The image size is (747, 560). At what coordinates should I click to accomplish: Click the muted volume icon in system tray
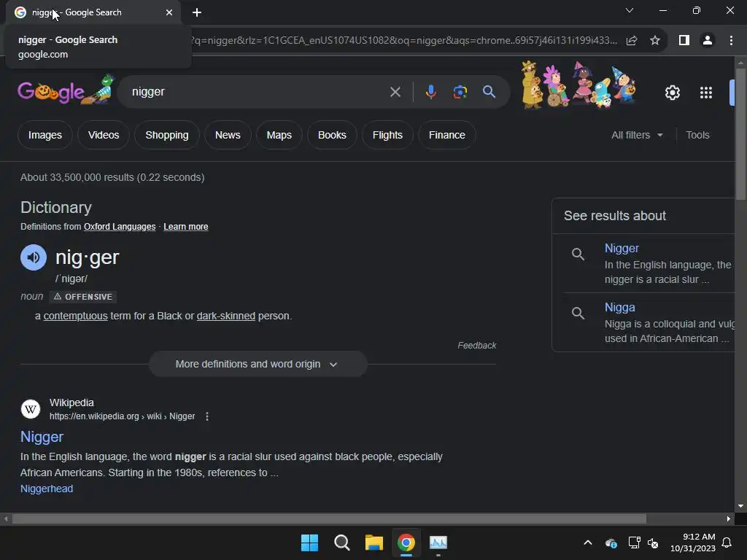pyautogui.click(x=653, y=542)
